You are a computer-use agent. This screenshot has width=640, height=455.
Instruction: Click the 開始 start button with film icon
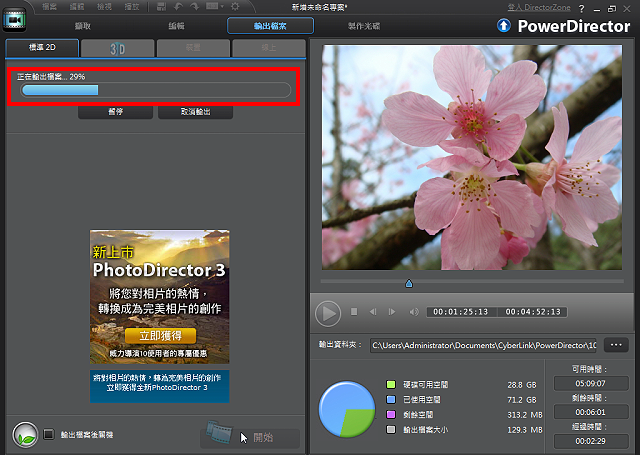pos(250,437)
